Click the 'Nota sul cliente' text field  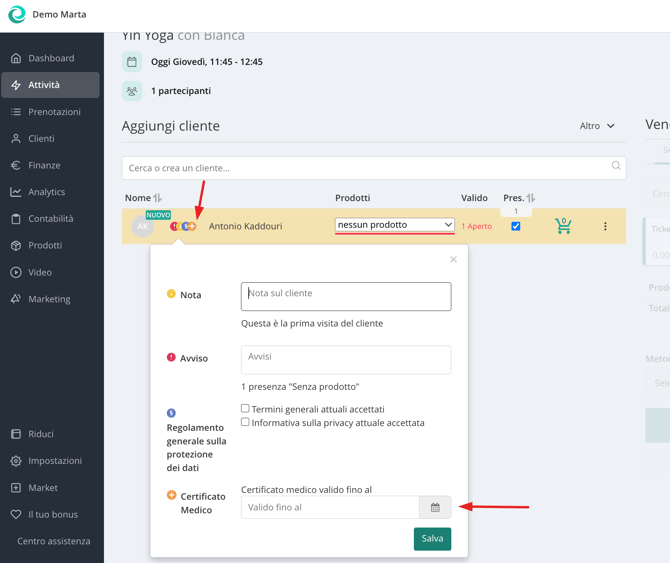point(345,296)
